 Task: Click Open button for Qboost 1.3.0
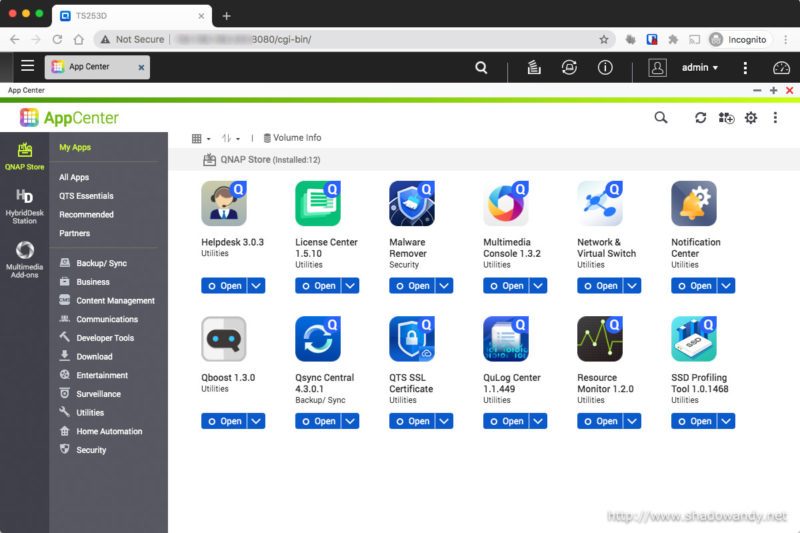coord(224,421)
